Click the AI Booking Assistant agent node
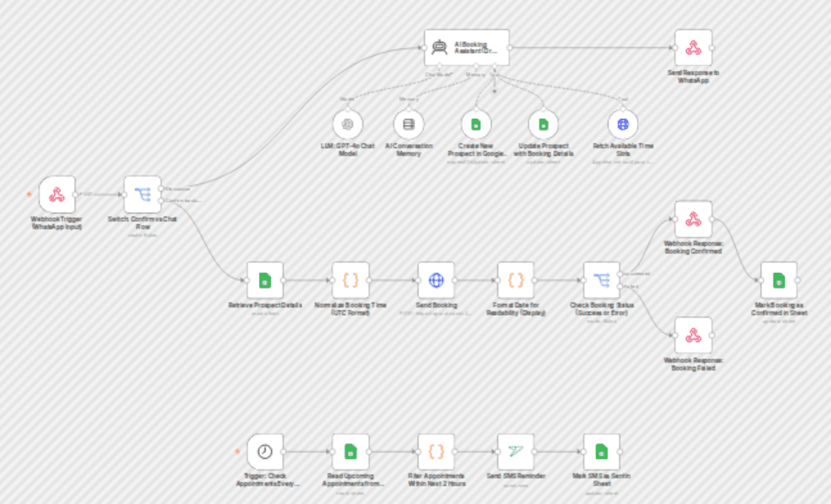The height and width of the screenshot is (504, 831). 467,48
